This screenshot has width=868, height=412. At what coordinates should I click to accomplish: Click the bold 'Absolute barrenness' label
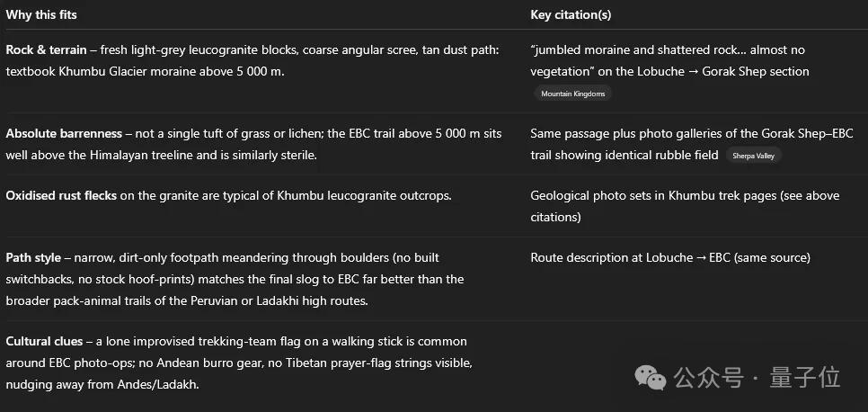point(64,134)
